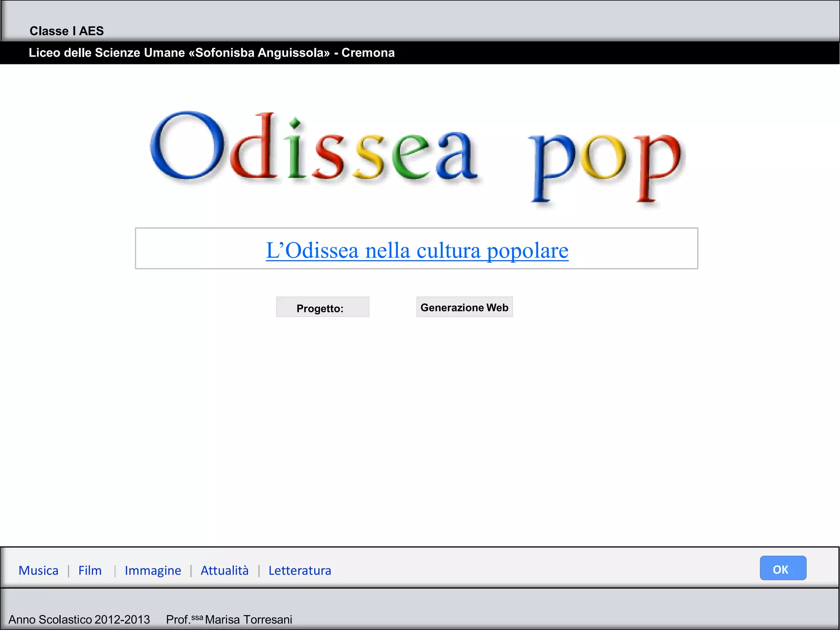Click the Liceo delle Scienze Umane banner text
Screen dimensions: 840x630
pos(211,53)
